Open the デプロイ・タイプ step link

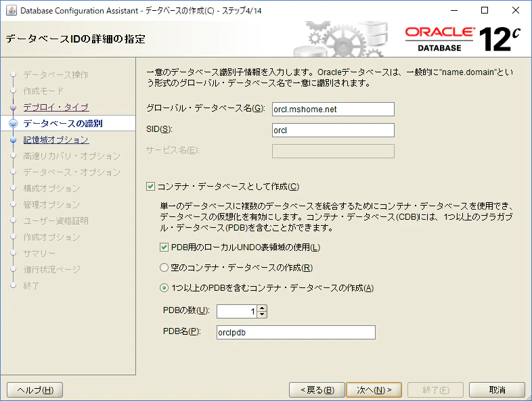click(x=56, y=107)
